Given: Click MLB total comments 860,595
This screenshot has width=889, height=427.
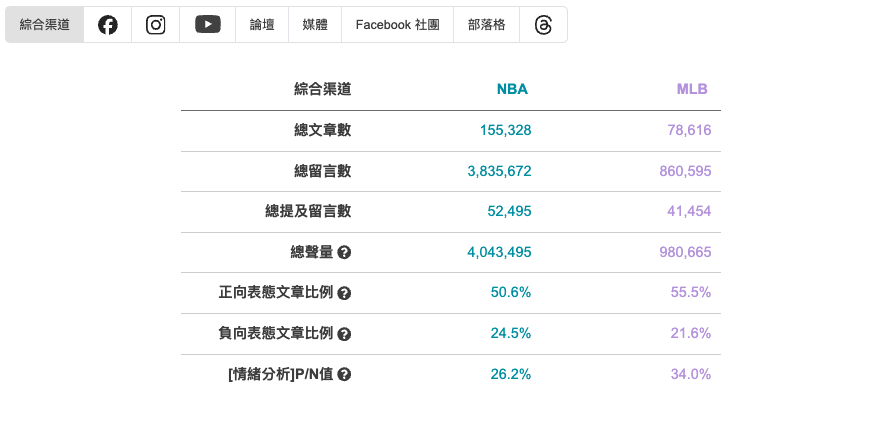Looking at the screenshot, I should coord(685,171).
